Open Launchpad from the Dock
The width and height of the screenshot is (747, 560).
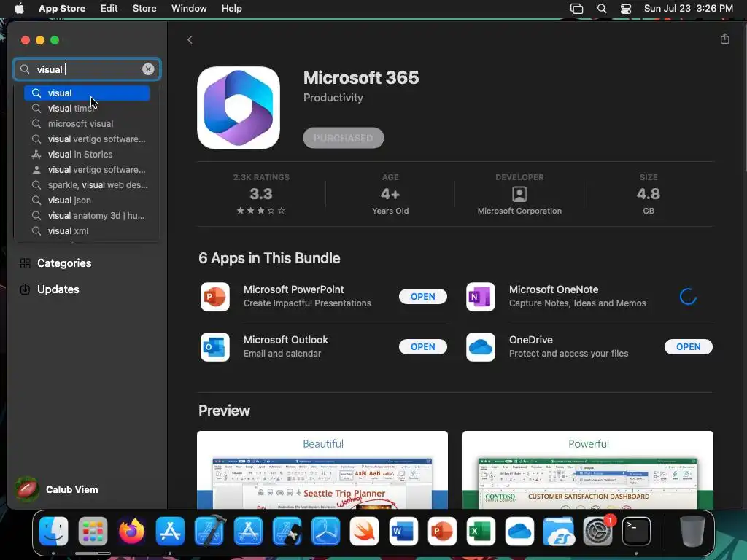pyautogui.click(x=93, y=531)
